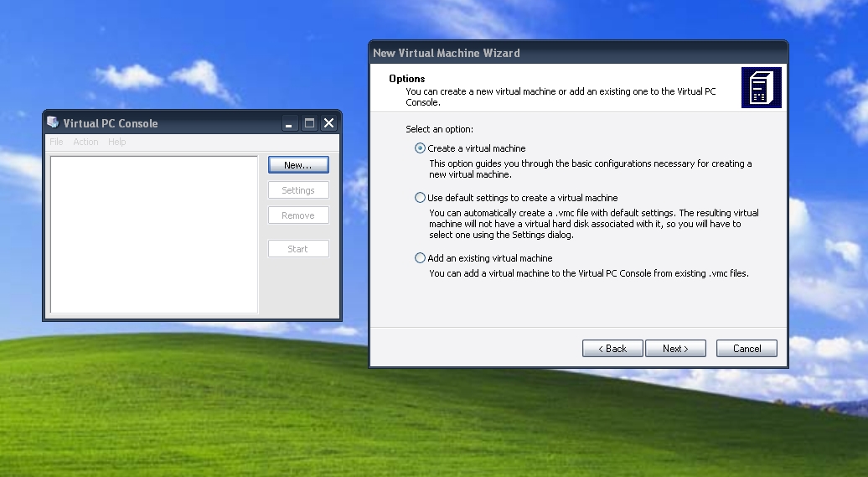Click the 'You can create a new virtual machine' header text
The height and width of the screenshot is (477, 868).
(561, 97)
